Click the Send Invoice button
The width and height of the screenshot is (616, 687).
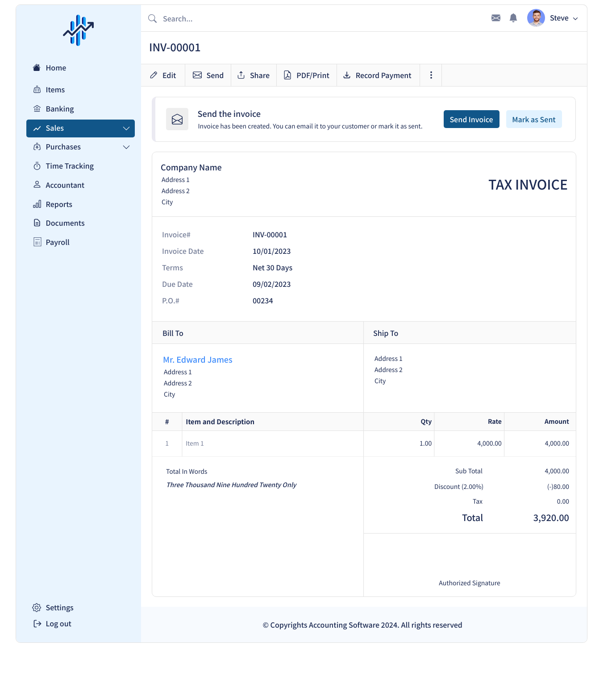click(471, 119)
